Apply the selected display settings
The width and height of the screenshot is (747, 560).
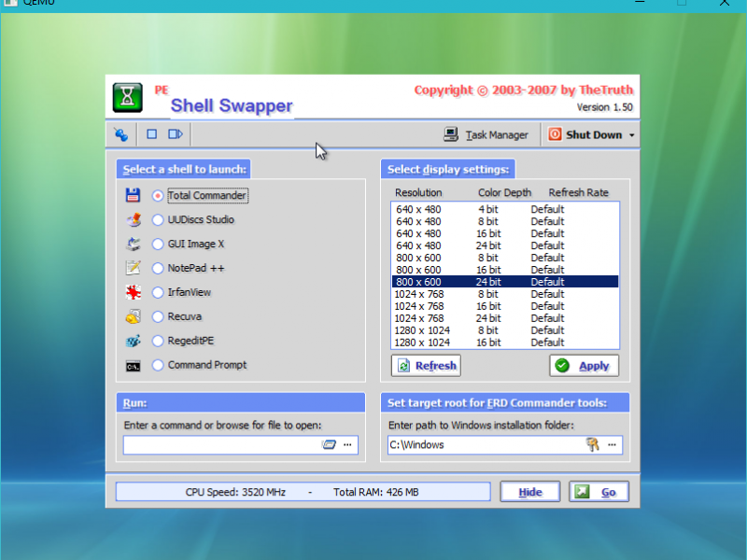585,366
